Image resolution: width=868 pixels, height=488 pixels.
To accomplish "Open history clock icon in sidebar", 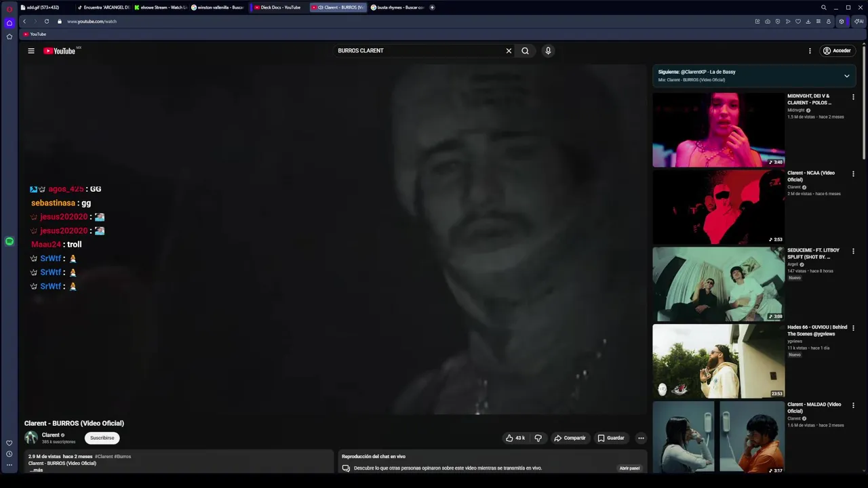I will pyautogui.click(x=9, y=454).
